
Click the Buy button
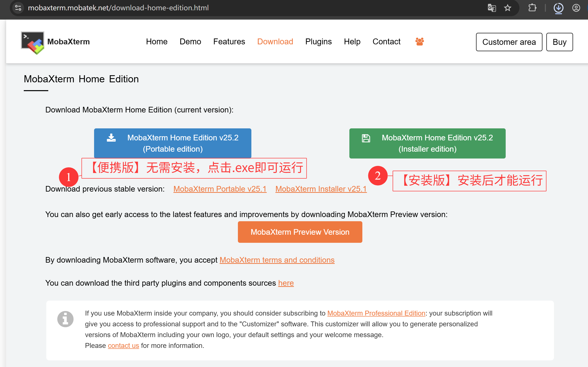click(560, 42)
